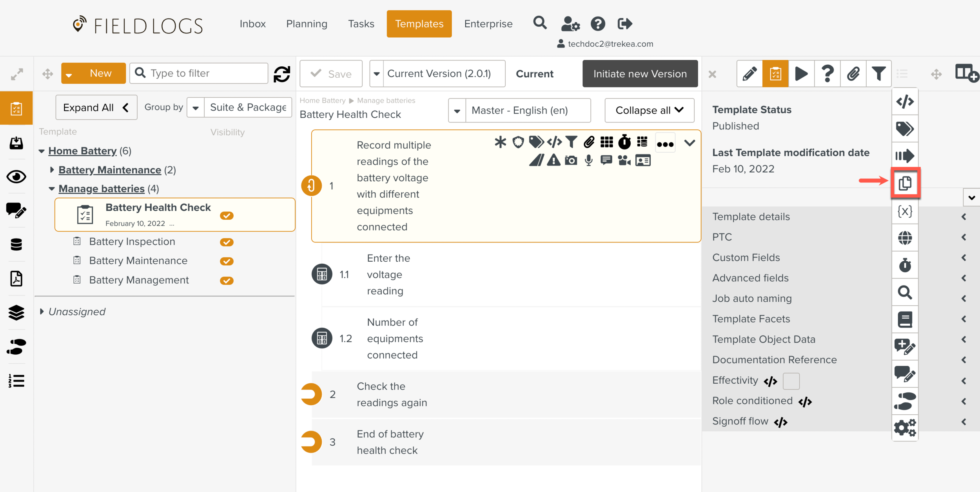Screen dimensions: 980x492
Task: Click the filter funnel icon in right toolbar
Action: point(878,73)
